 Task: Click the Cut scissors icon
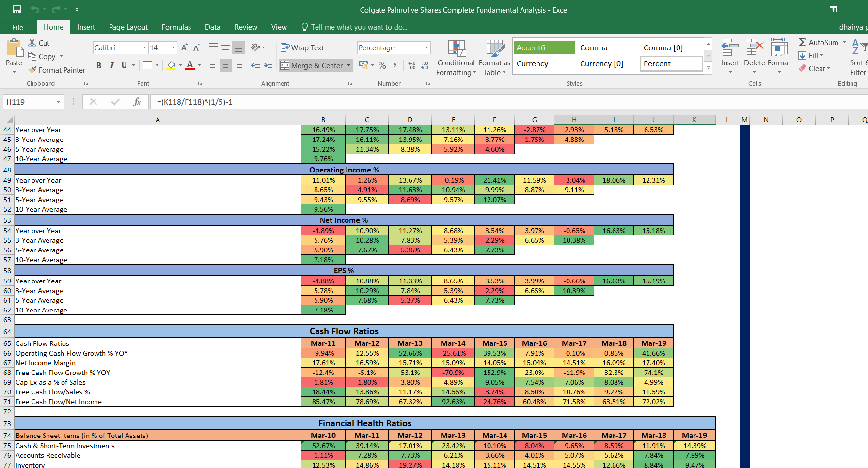[32, 43]
